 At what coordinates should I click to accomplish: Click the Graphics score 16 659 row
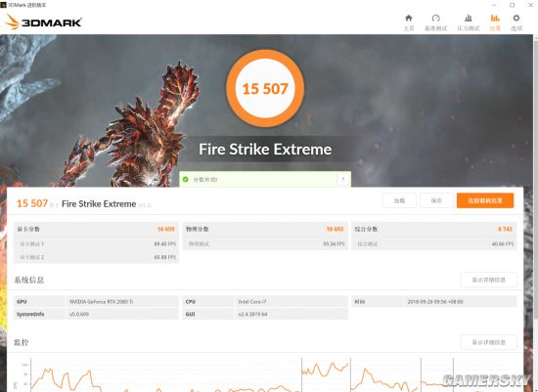96,229
